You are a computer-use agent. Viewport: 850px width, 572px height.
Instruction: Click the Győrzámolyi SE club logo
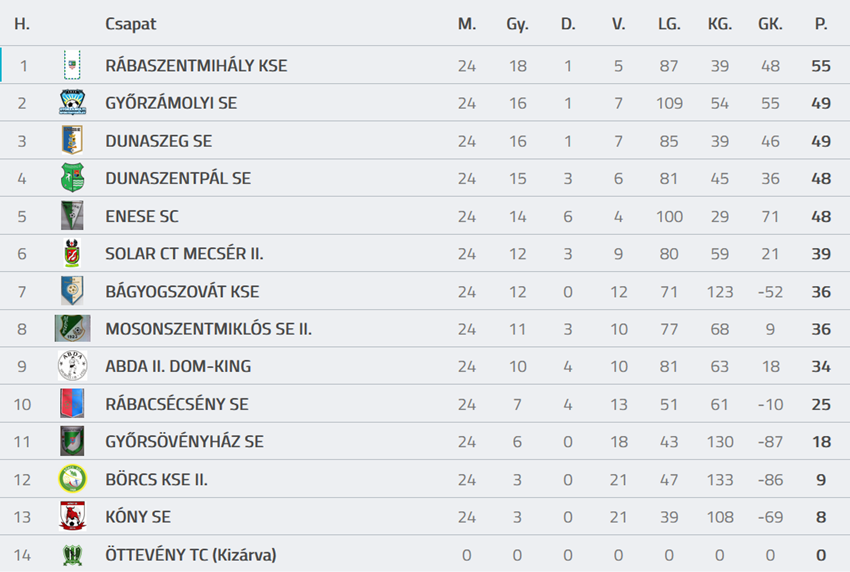(72, 103)
